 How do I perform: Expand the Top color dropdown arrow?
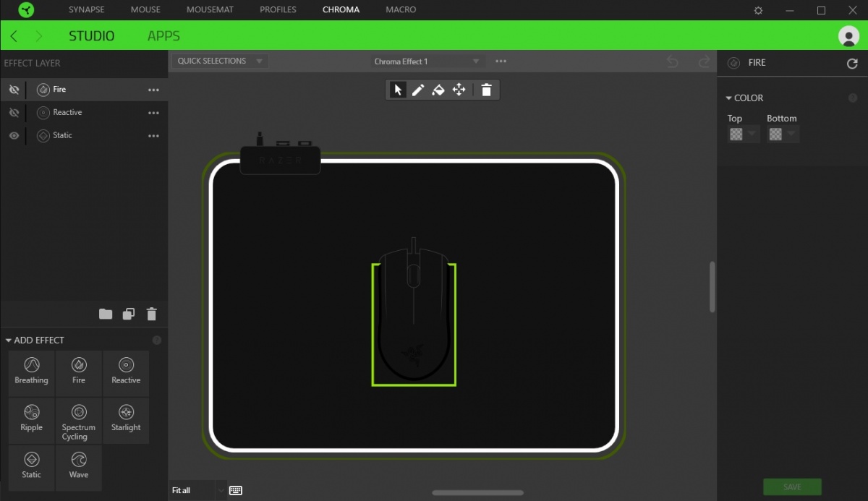752,134
